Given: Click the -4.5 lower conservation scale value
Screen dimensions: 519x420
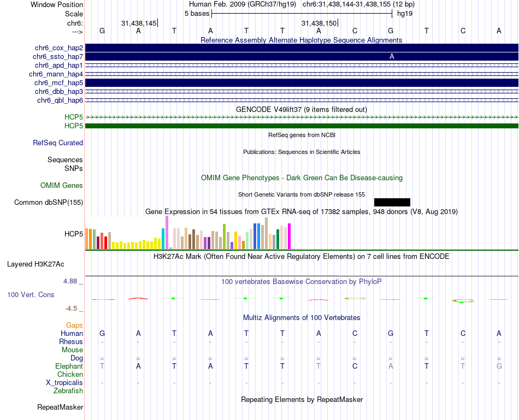Looking at the screenshot, I should coord(71,309).
